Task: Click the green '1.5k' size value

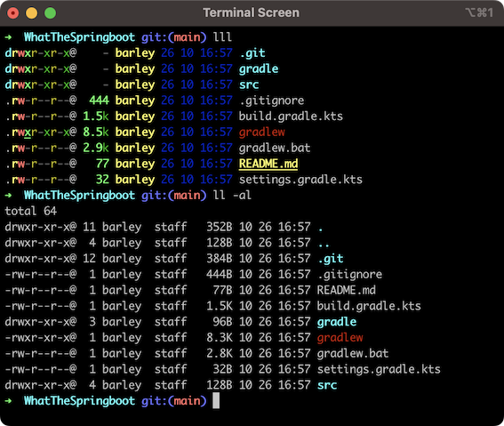Action: click(96, 117)
